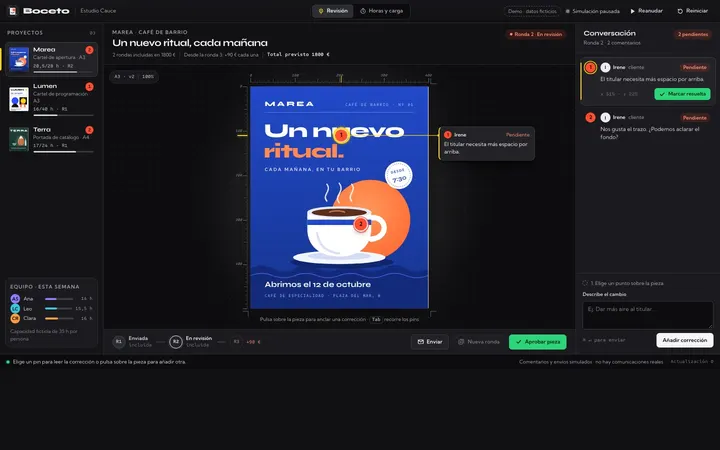Click the Describe el cambio text field
The width and height of the screenshot is (720, 450).
[647, 315]
